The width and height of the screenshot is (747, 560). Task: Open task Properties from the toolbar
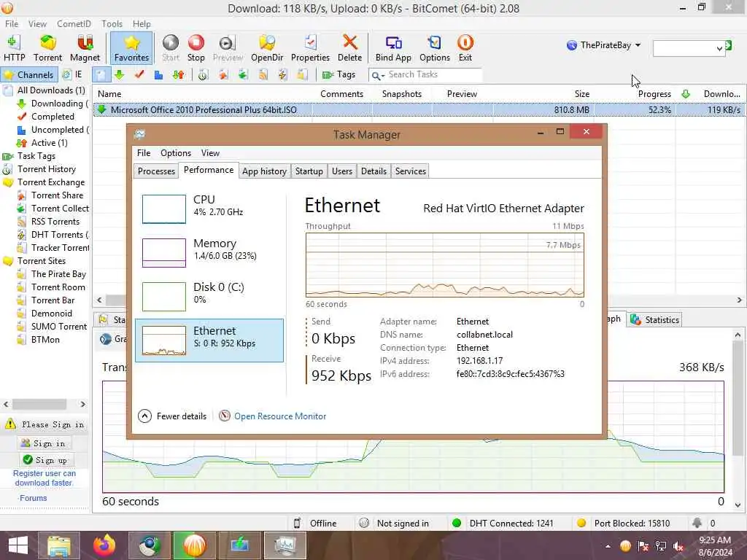[x=310, y=48]
